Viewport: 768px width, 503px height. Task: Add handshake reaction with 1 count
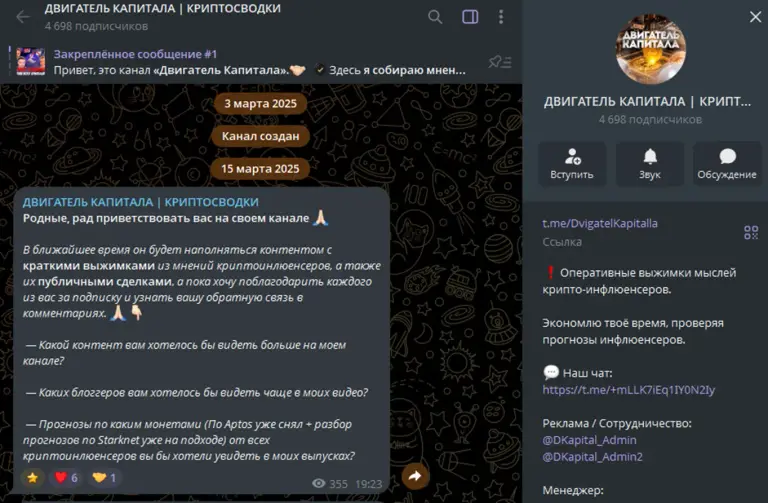(104, 478)
